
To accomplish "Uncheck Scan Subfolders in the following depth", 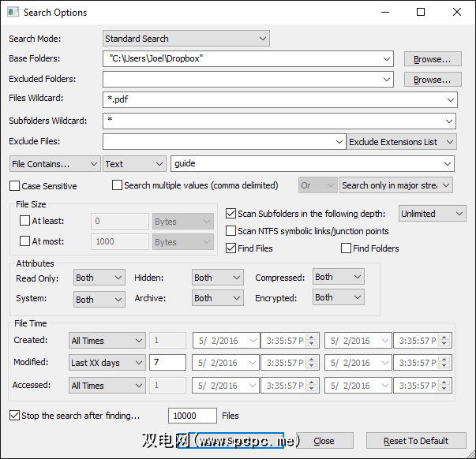I will 231,214.
